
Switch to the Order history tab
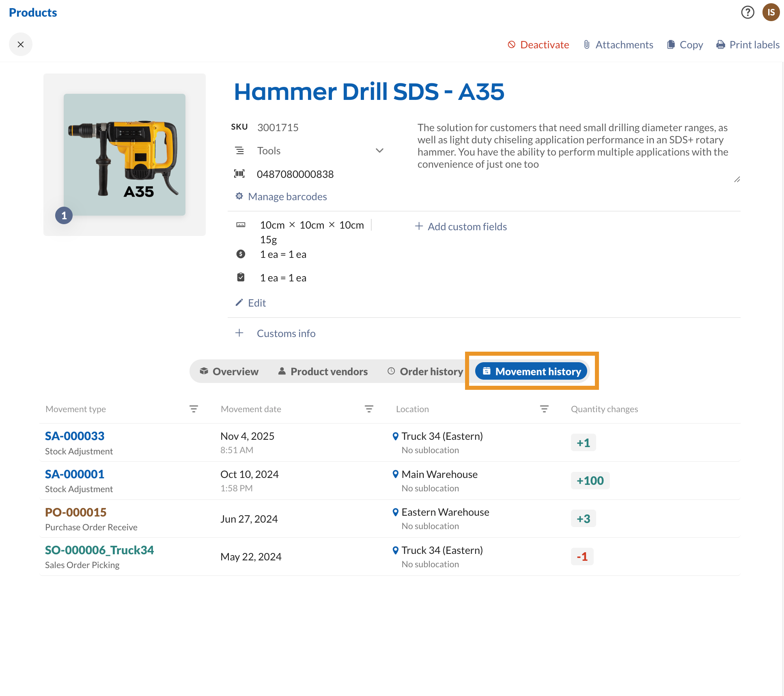[x=425, y=371]
